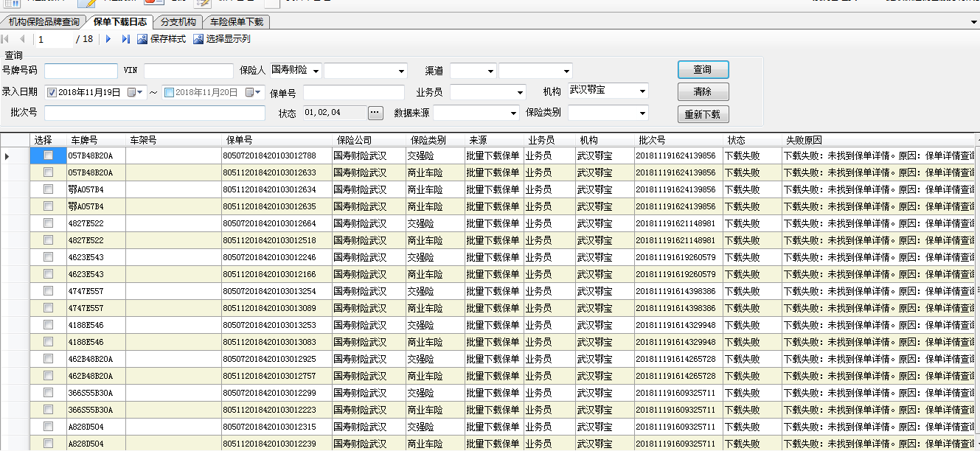Viewport: 980px width, 451px height.
Task: Go to the first page arrow
Action: 6,39
